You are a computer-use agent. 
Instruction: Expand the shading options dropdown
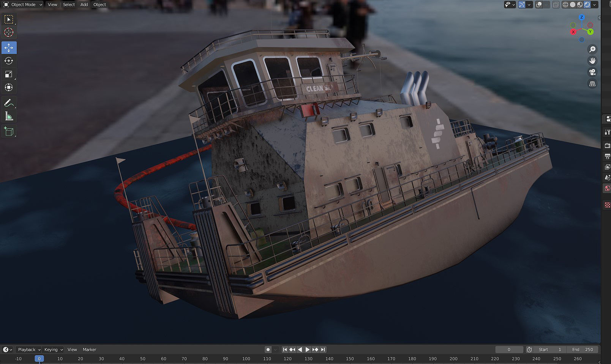[595, 5]
